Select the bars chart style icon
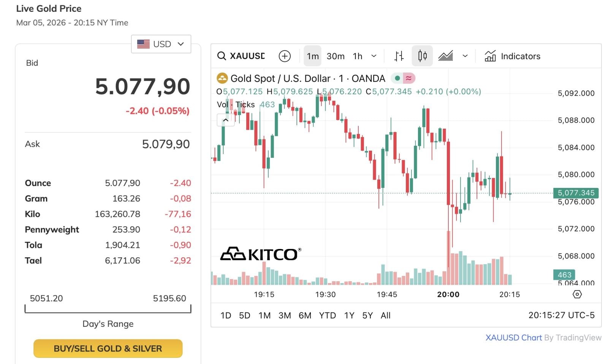Image resolution: width=608 pixels, height=364 pixels. point(399,56)
